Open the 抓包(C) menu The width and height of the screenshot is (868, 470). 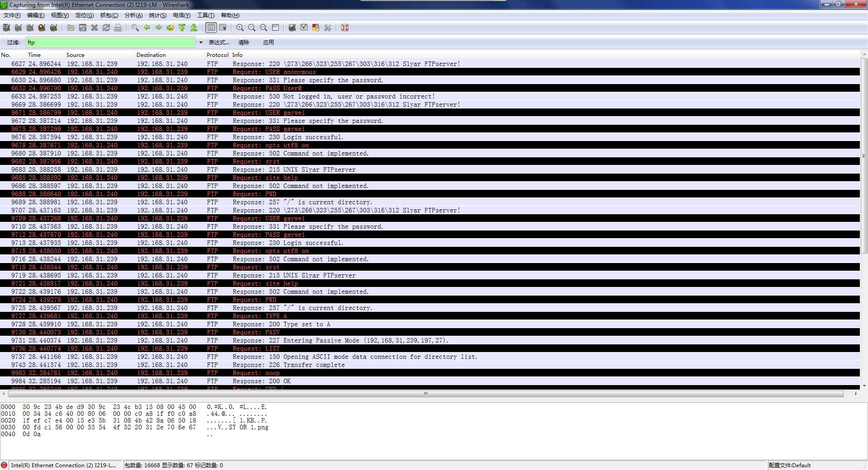point(109,15)
